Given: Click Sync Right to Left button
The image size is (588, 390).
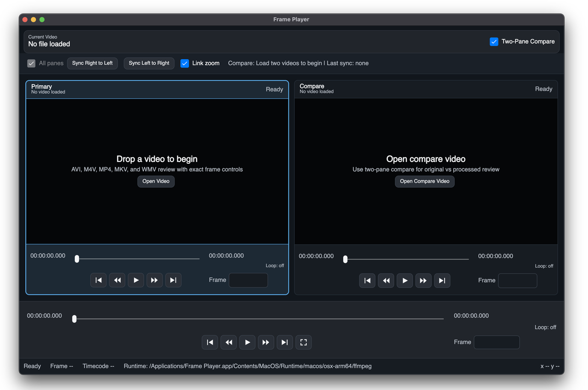Looking at the screenshot, I should (x=92, y=63).
